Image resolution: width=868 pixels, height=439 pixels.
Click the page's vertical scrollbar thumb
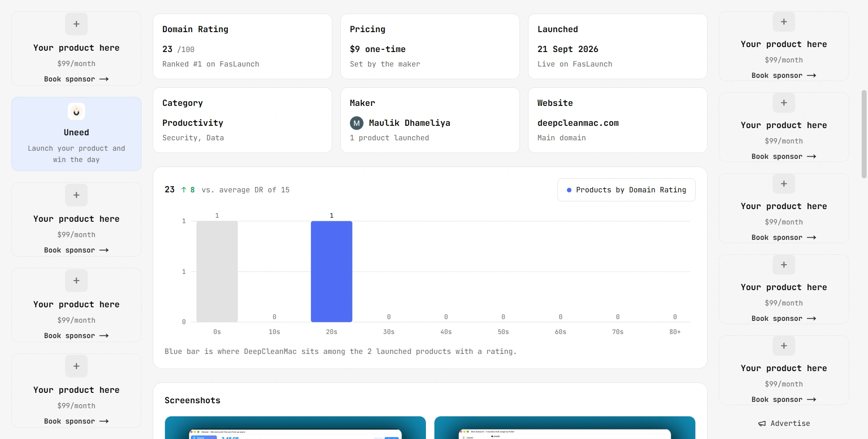pos(864,134)
